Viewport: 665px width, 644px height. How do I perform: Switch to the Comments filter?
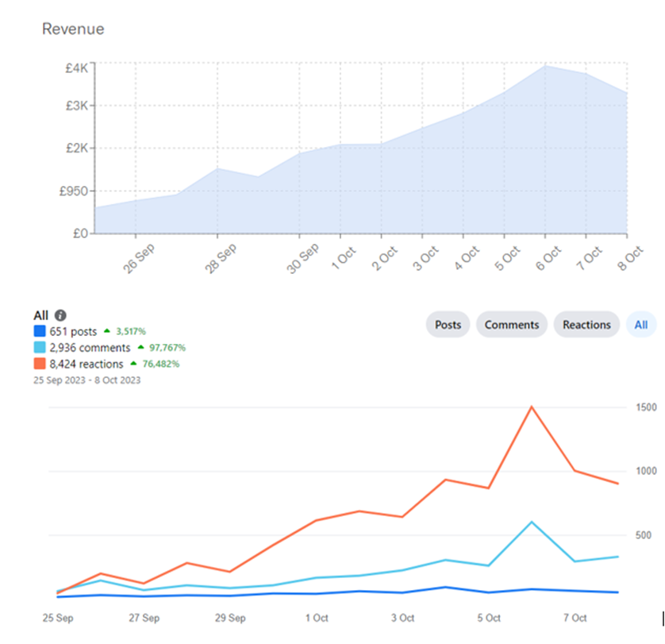pos(512,324)
